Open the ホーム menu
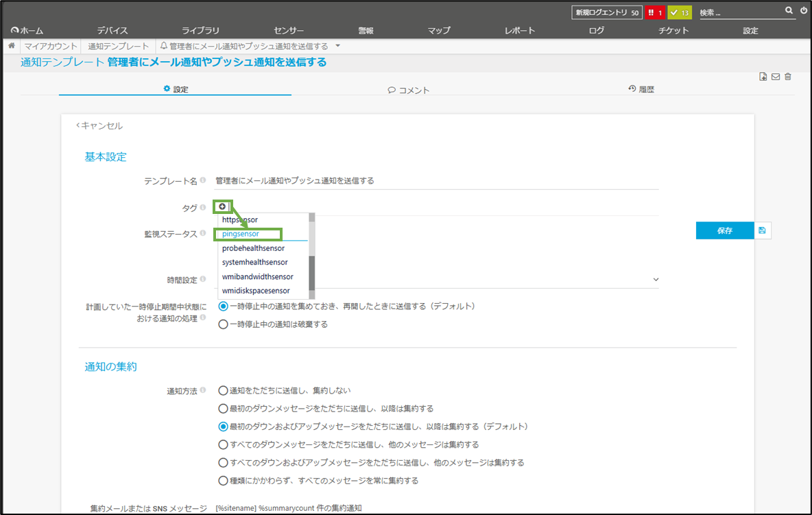 coord(27,31)
